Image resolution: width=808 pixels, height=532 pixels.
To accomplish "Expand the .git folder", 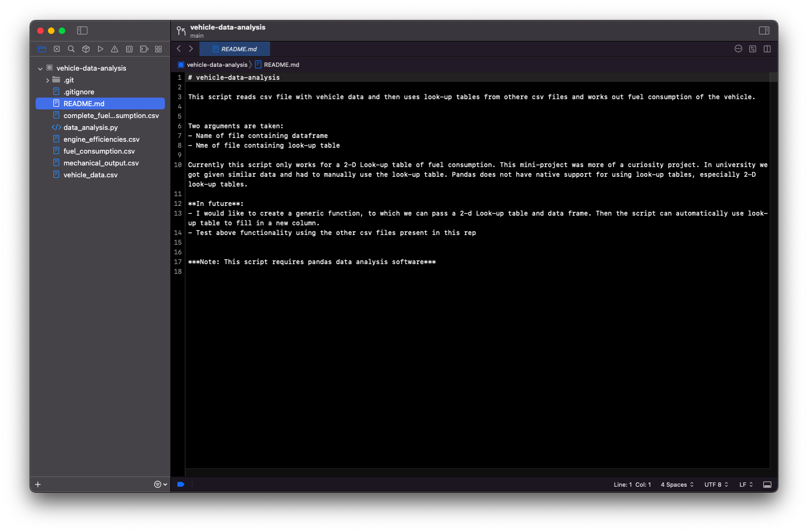I will (x=47, y=80).
